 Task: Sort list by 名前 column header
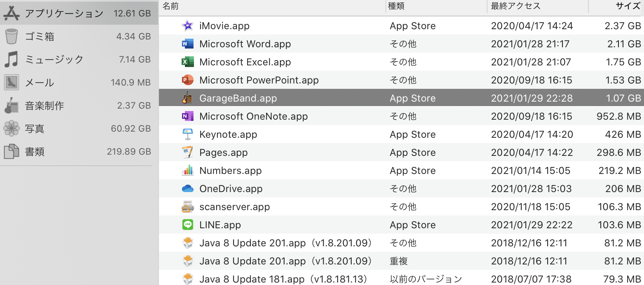[x=170, y=6]
